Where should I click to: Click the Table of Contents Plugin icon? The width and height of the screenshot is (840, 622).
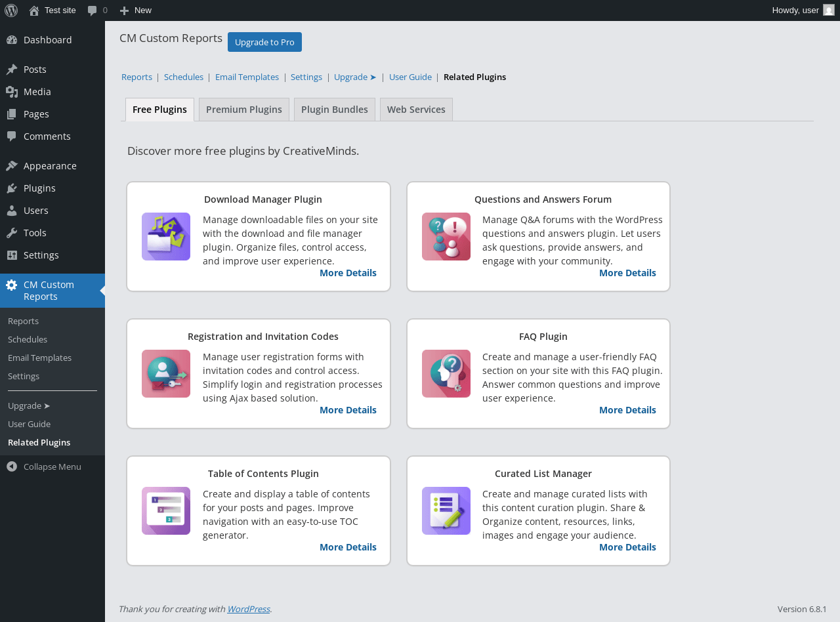click(166, 511)
